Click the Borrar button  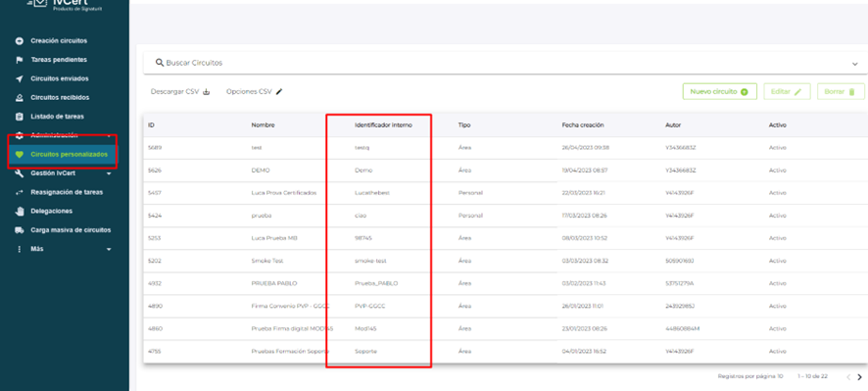pos(841,92)
